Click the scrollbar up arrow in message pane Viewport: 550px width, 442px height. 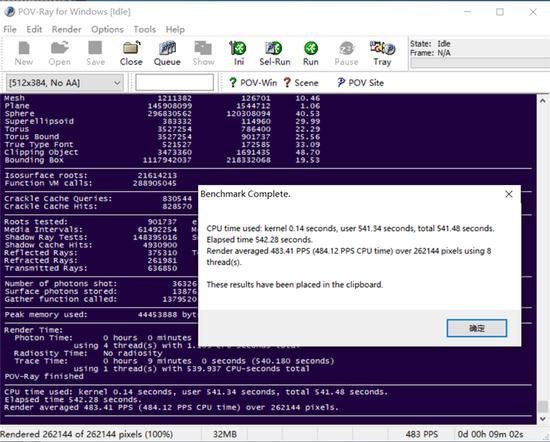pyautogui.click(x=543, y=101)
